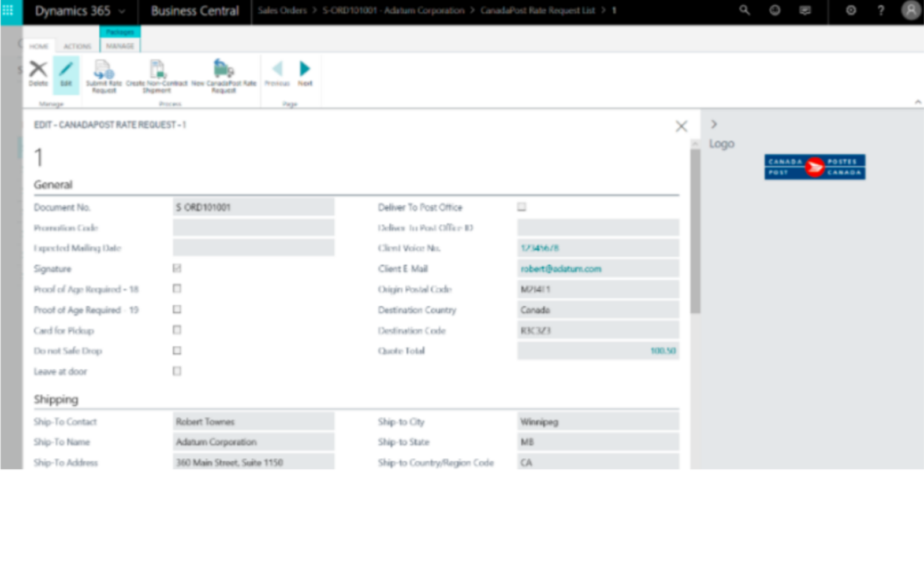Expand the Dynamics 365 dropdown chevron

click(x=122, y=11)
